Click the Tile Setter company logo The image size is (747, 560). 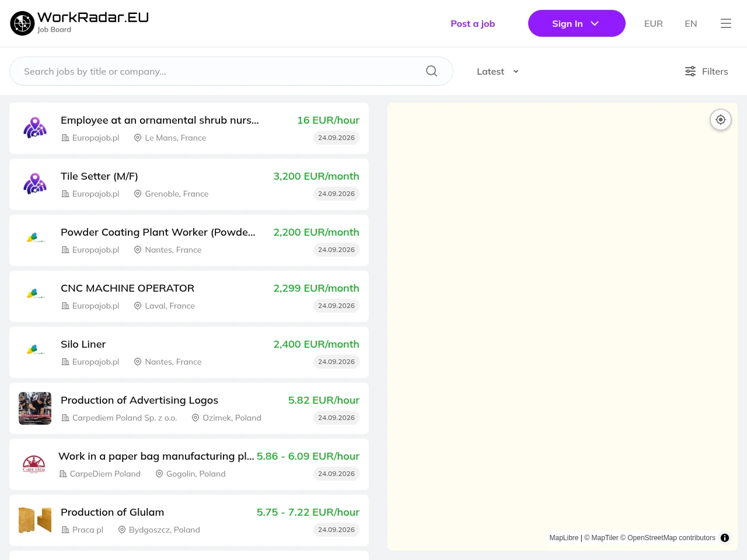point(35,184)
